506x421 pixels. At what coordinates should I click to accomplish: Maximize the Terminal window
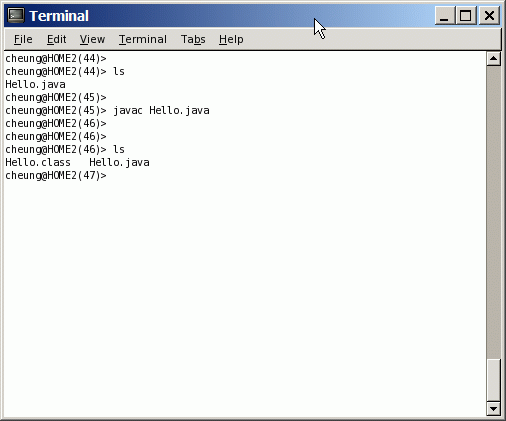(x=466, y=16)
